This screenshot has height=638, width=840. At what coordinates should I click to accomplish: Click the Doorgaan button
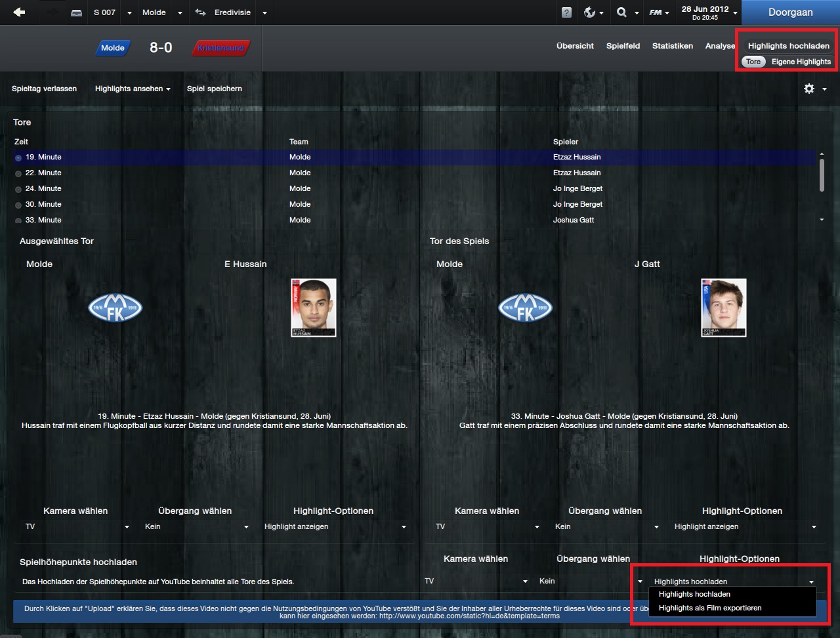(x=791, y=12)
